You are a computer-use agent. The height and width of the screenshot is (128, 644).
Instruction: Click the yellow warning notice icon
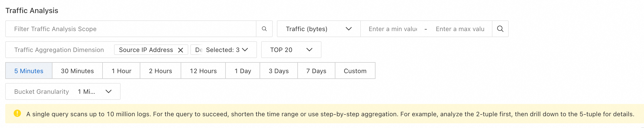point(17,113)
